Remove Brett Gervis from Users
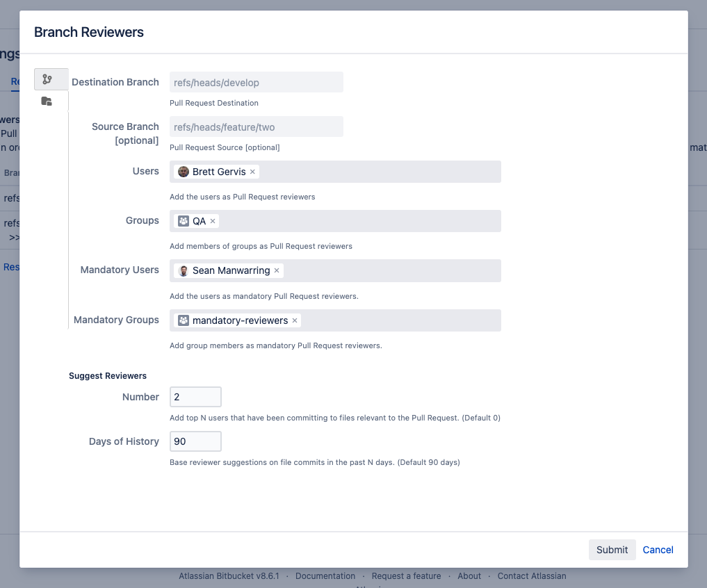The width and height of the screenshot is (707, 588). click(253, 172)
